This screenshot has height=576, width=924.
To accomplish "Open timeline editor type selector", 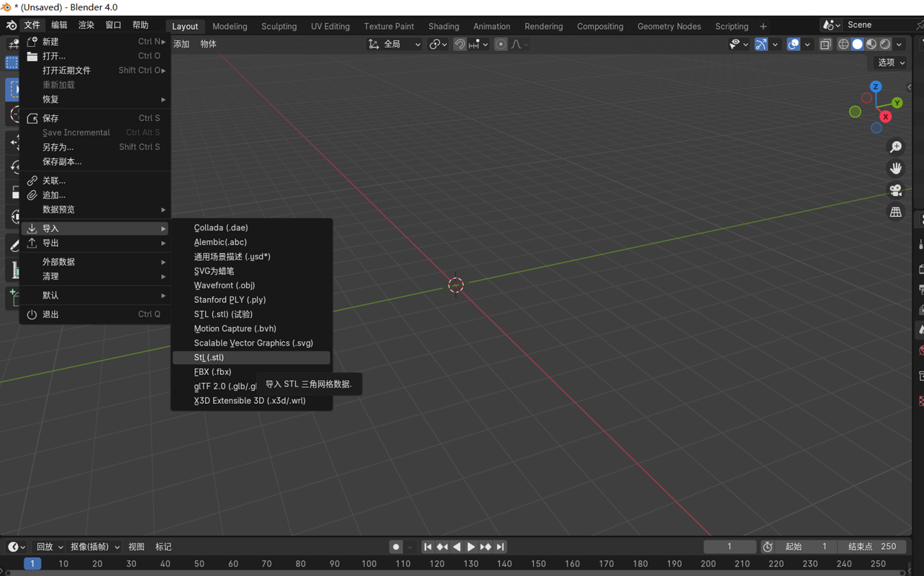I will point(17,547).
